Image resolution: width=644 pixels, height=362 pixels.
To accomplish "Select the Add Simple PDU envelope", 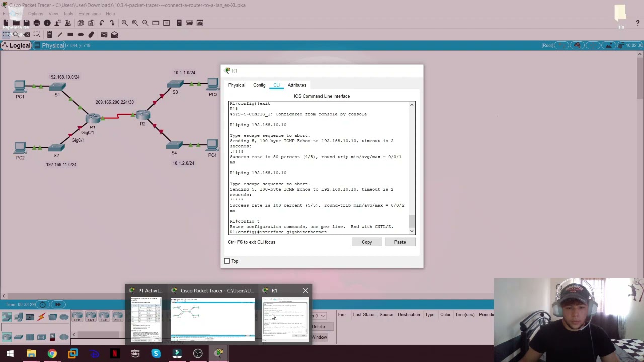I will (x=104, y=35).
